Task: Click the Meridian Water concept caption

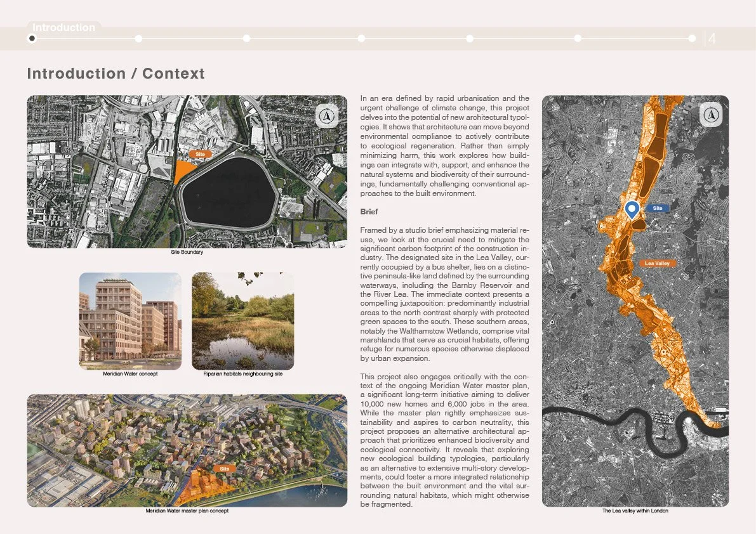Action: [x=130, y=374]
